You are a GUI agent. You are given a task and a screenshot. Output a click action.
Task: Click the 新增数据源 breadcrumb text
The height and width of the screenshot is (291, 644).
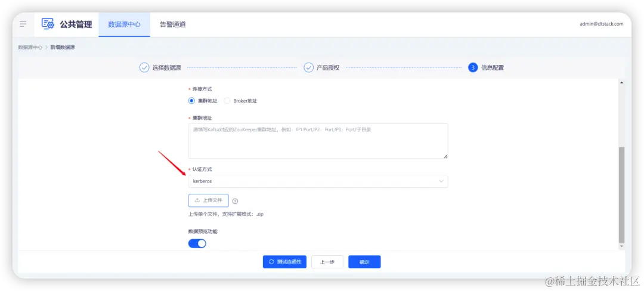63,47
